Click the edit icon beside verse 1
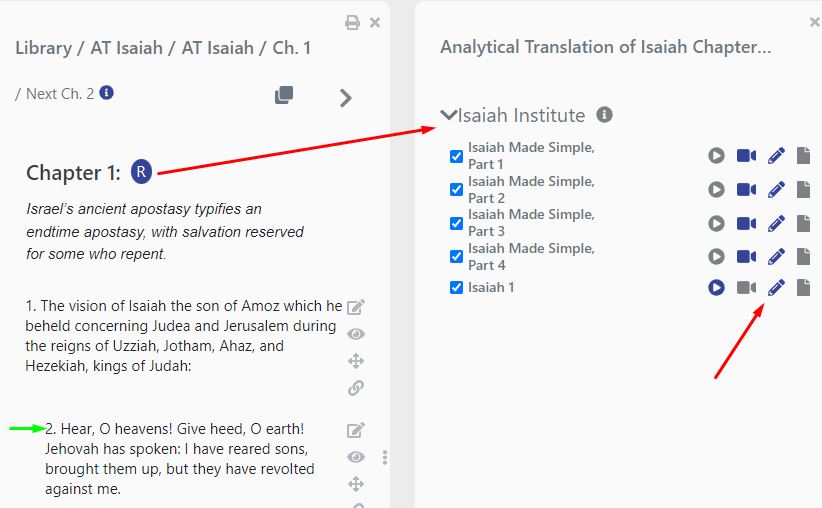 point(355,307)
